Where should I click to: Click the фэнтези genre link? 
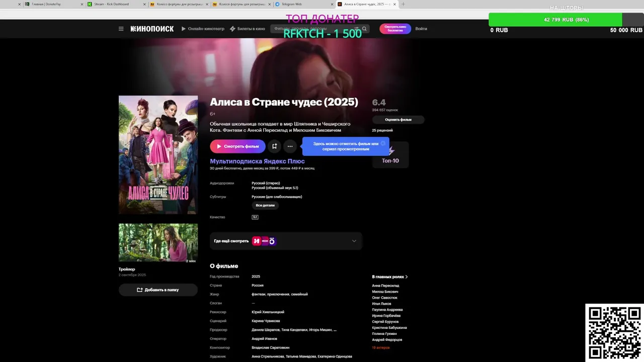point(258,294)
